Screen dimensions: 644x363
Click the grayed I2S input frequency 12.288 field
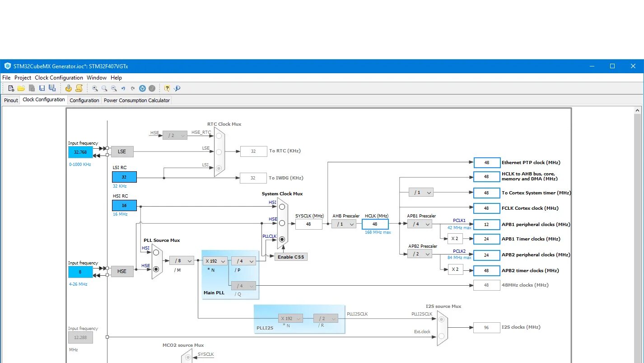[x=80, y=337]
